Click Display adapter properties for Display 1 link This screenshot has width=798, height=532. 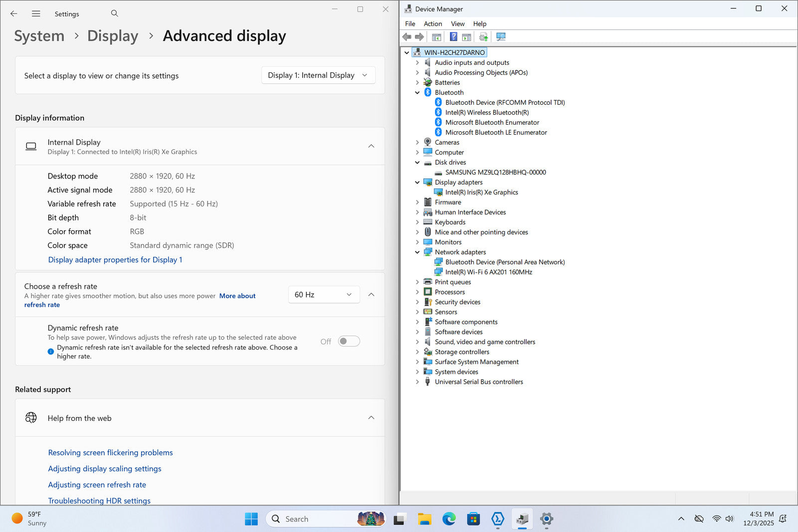(115, 260)
